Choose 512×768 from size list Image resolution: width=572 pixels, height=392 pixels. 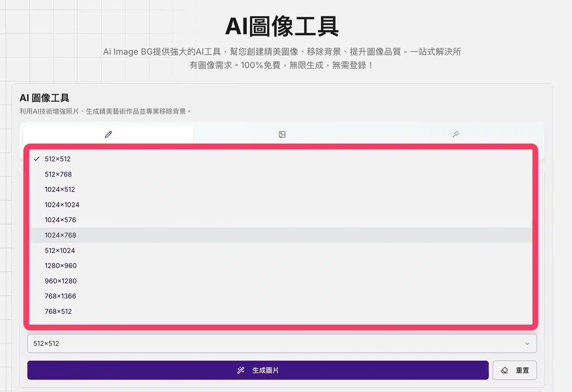tap(58, 174)
